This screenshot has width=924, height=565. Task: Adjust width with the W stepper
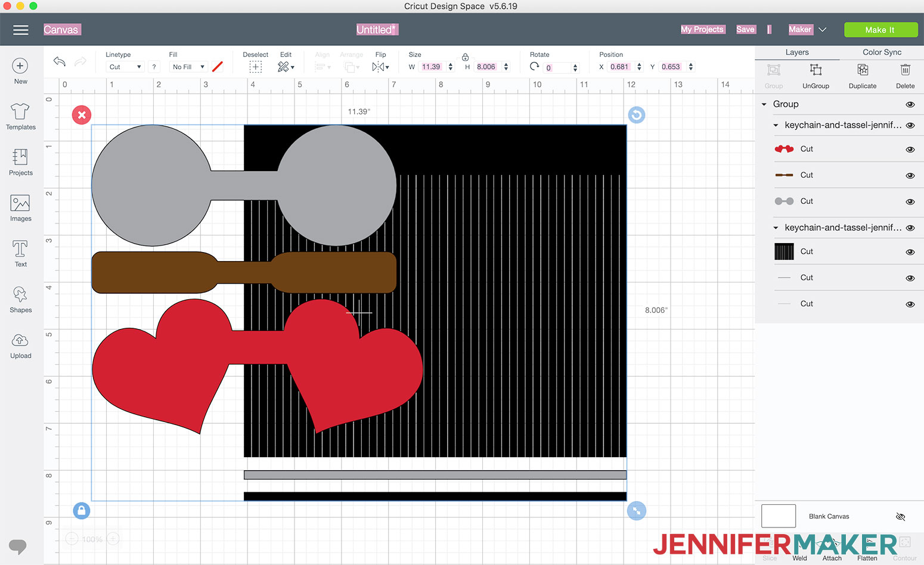coord(450,67)
